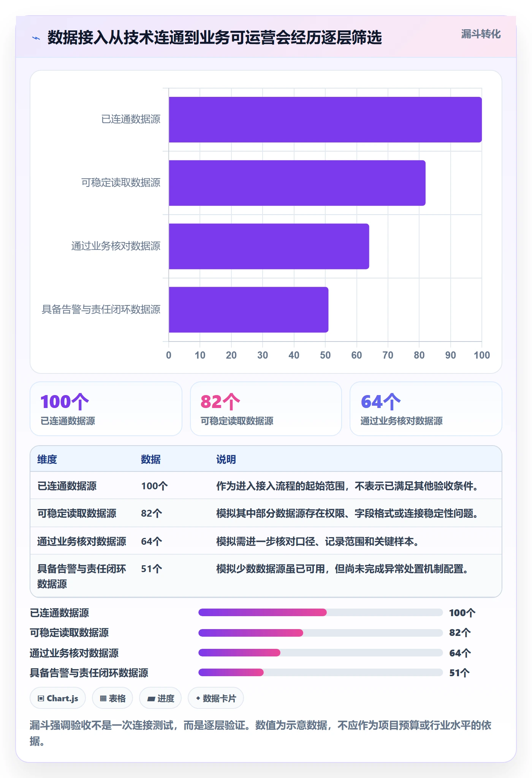The image size is (532, 778).
Task: Click the description starting 模拟少数数据源虽已可用
Action: tap(343, 569)
